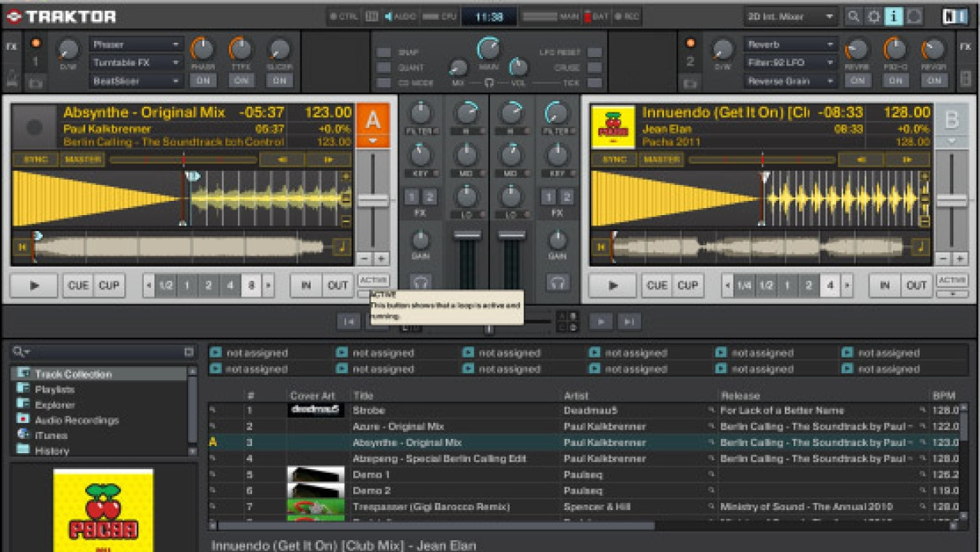Click the CUE button on Deck B

(x=657, y=285)
